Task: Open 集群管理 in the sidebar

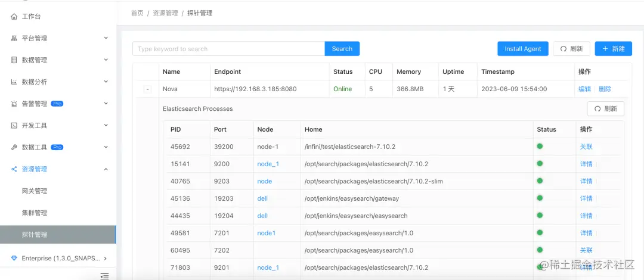Action: [x=35, y=213]
